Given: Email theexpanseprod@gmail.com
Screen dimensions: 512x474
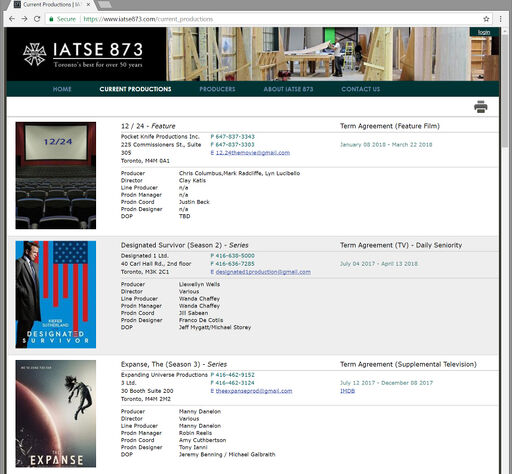Looking at the screenshot, I should pos(254,391).
